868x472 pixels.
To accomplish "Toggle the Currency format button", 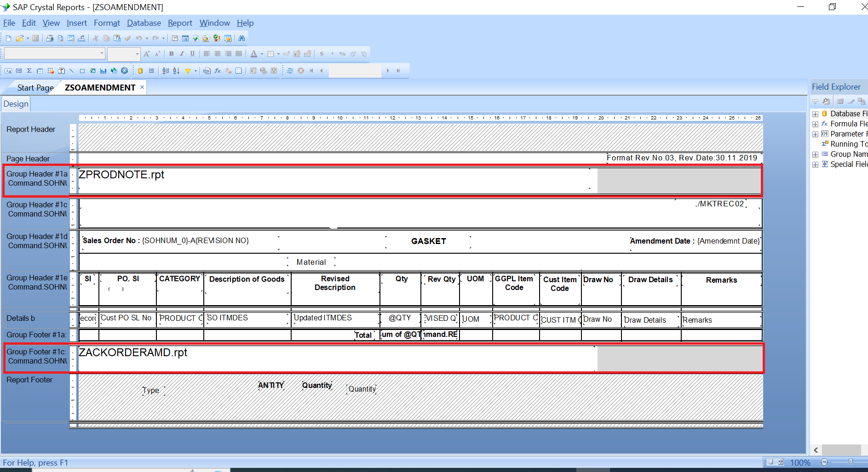I will pos(322,54).
